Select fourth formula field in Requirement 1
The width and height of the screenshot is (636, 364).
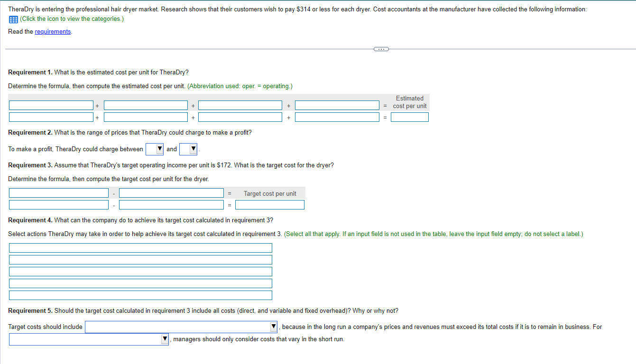click(x=337, y=105)
